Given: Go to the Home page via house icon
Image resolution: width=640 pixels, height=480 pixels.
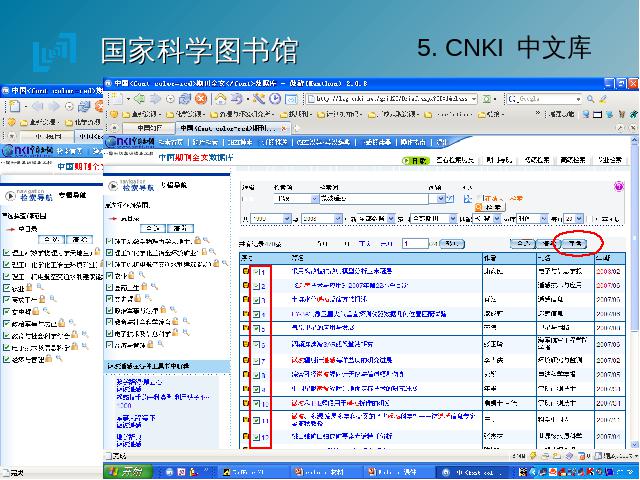Looking at the screenshot, I should click(220, 99).
